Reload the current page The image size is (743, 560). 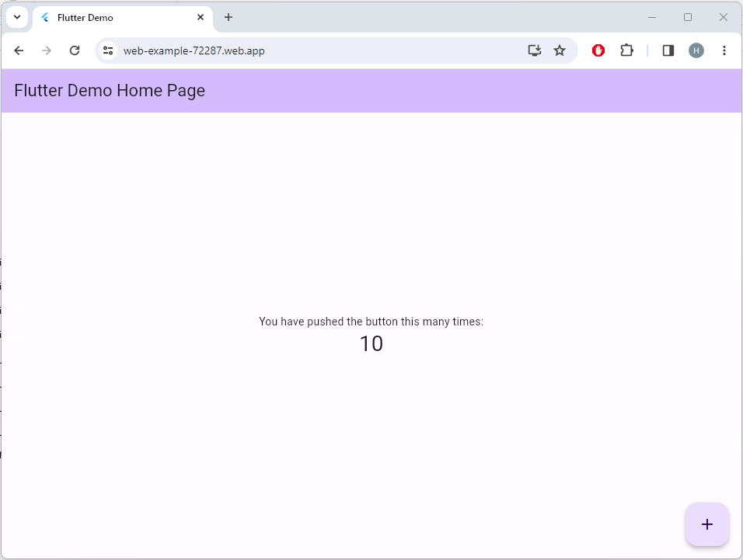75,50
